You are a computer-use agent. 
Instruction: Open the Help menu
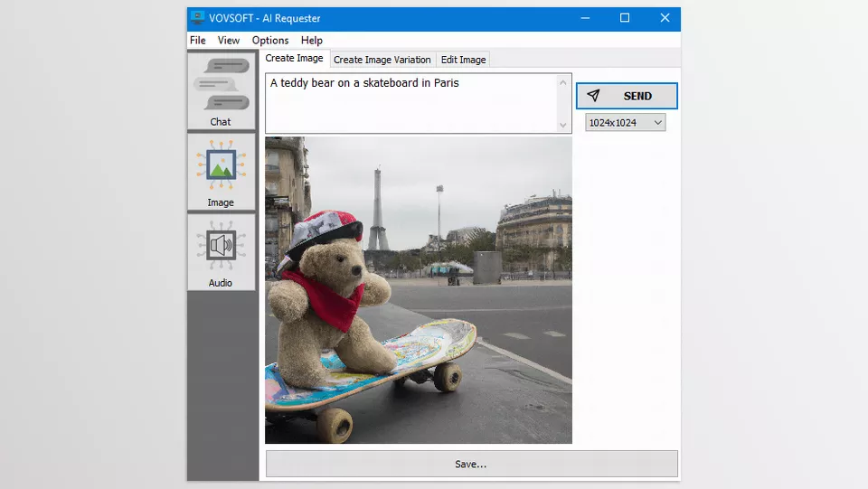[x=312, y=41]
